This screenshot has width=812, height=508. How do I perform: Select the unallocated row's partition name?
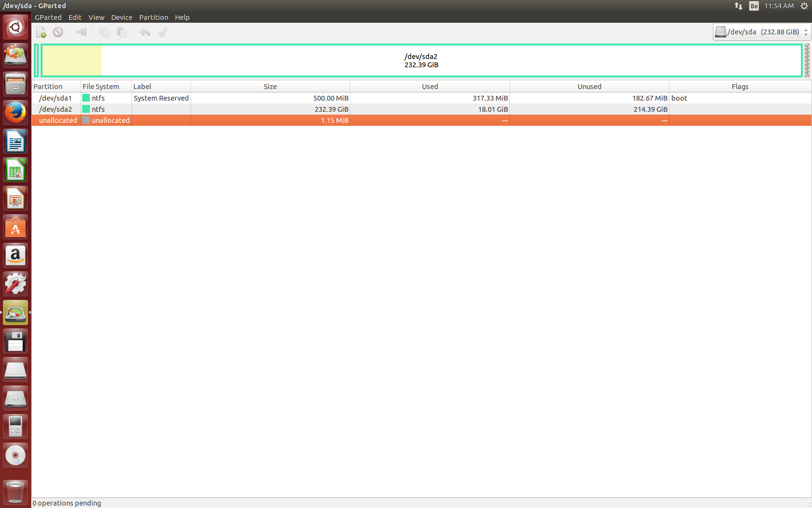coord(58,120)
